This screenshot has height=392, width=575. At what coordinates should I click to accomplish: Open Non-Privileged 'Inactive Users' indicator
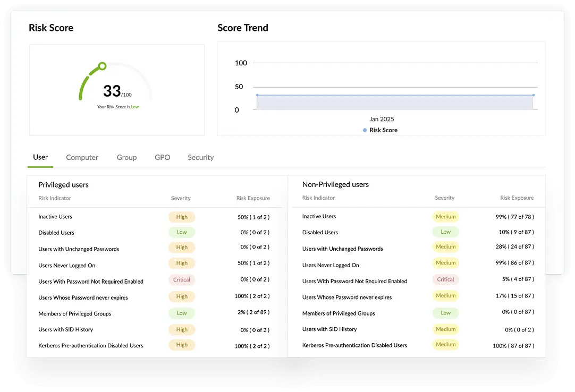[319, 216]
